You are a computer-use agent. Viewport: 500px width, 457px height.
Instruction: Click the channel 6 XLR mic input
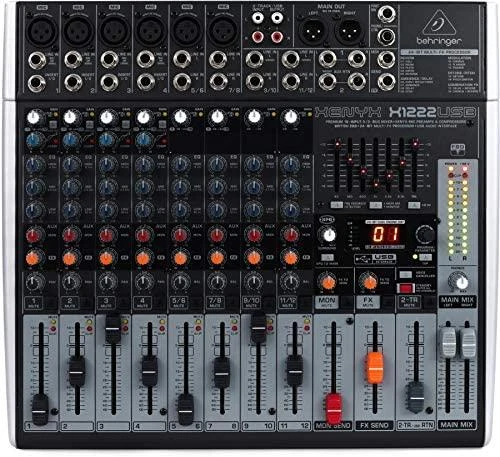(223, 30)
